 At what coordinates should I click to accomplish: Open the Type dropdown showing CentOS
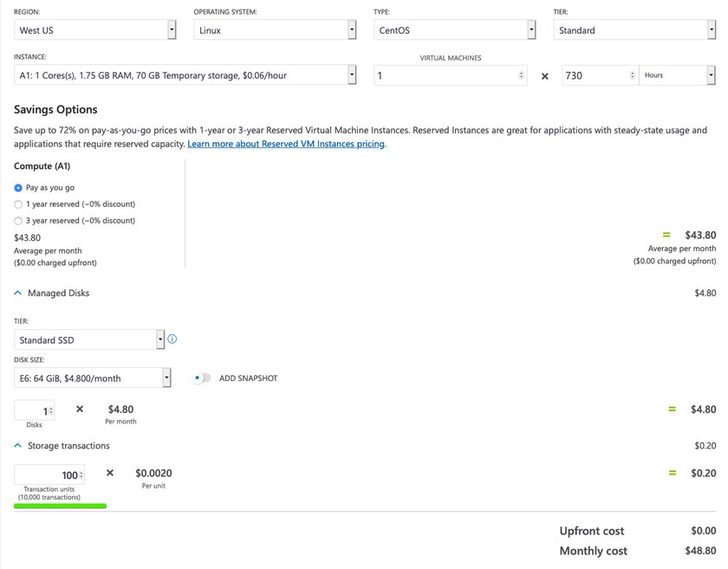click(456, 30)
